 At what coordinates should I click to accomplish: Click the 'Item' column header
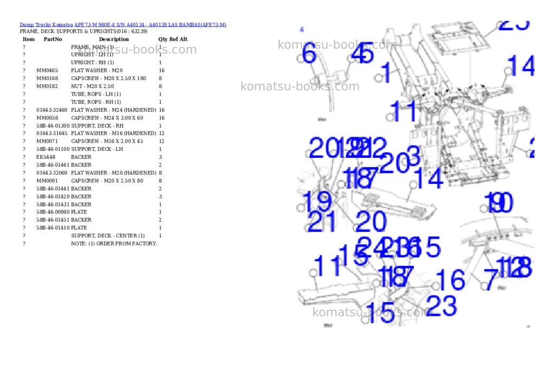coord(29,39)
